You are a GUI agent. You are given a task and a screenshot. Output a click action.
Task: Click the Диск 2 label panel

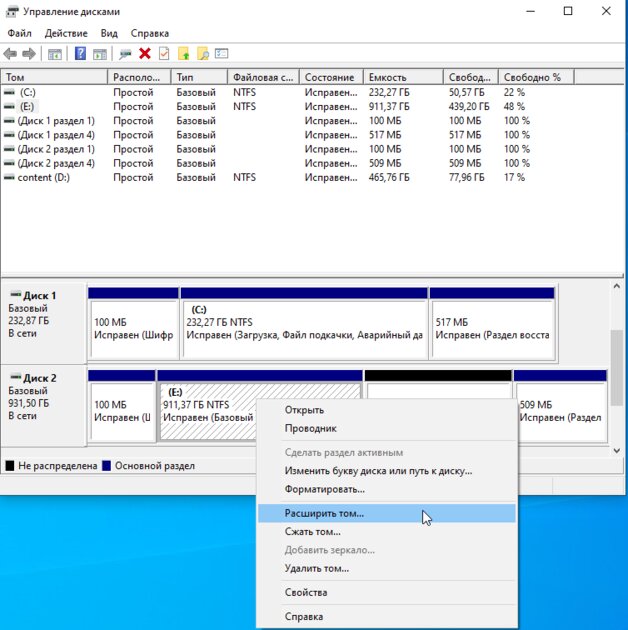point(44,406)
